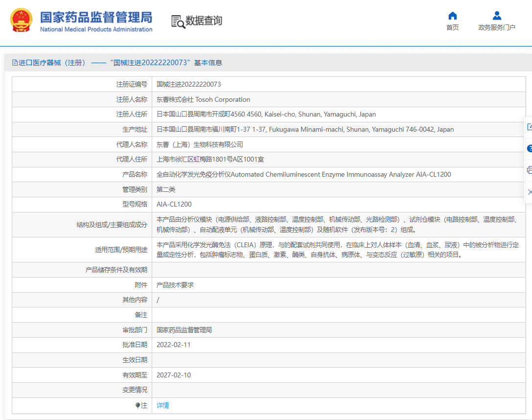Click the 注册人住所 row label
532x420 pixels.
click(132, 115)
